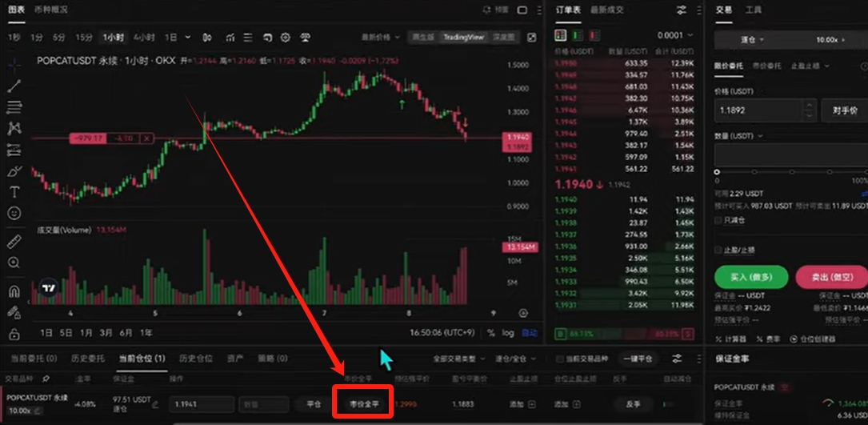Check the 当前交易品种 filter box
Image resolution: width=868 pixels, height=425 pixels.
(x=560, y=359)
